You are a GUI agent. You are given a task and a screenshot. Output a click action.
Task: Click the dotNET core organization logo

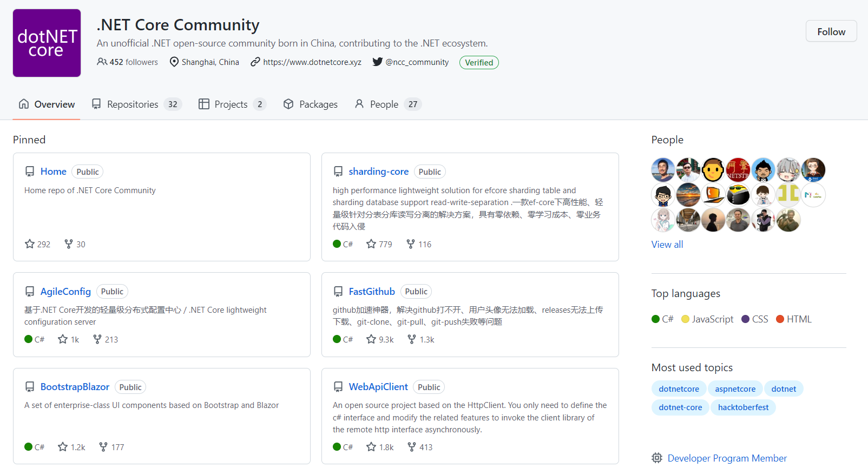(x=47, y=43)
